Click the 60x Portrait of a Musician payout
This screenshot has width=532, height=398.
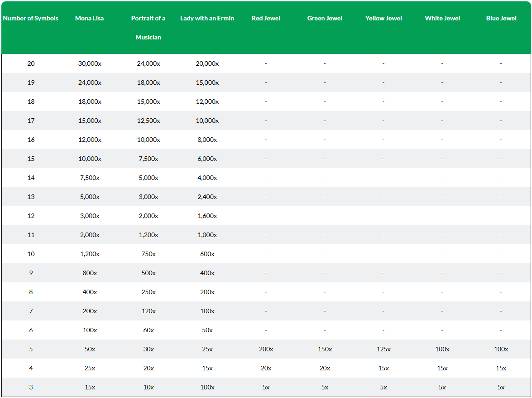148,330
